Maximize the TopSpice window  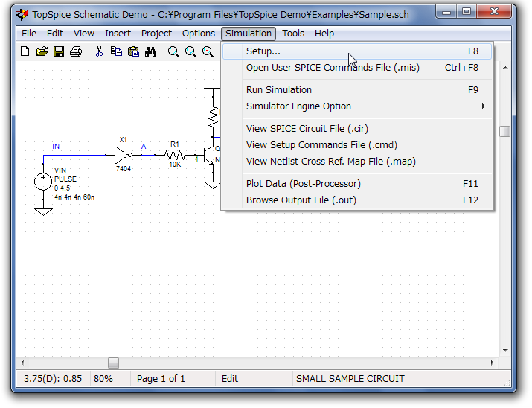pos(467,12)
